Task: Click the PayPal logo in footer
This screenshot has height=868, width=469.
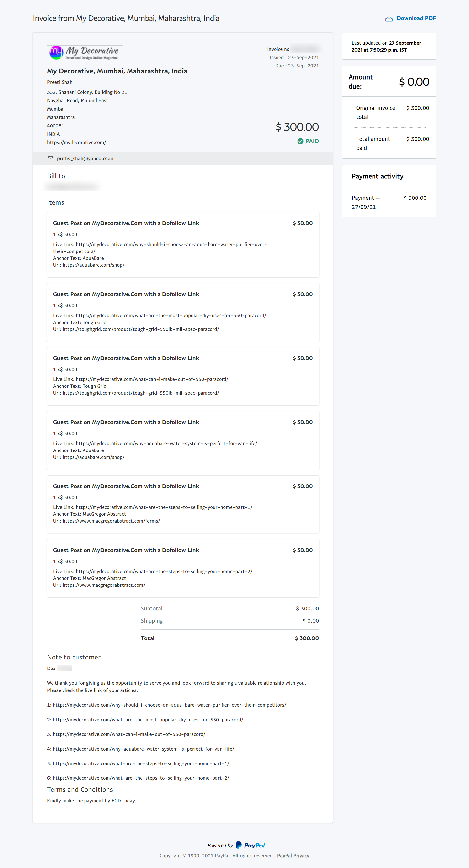Action: coord(250,845)
